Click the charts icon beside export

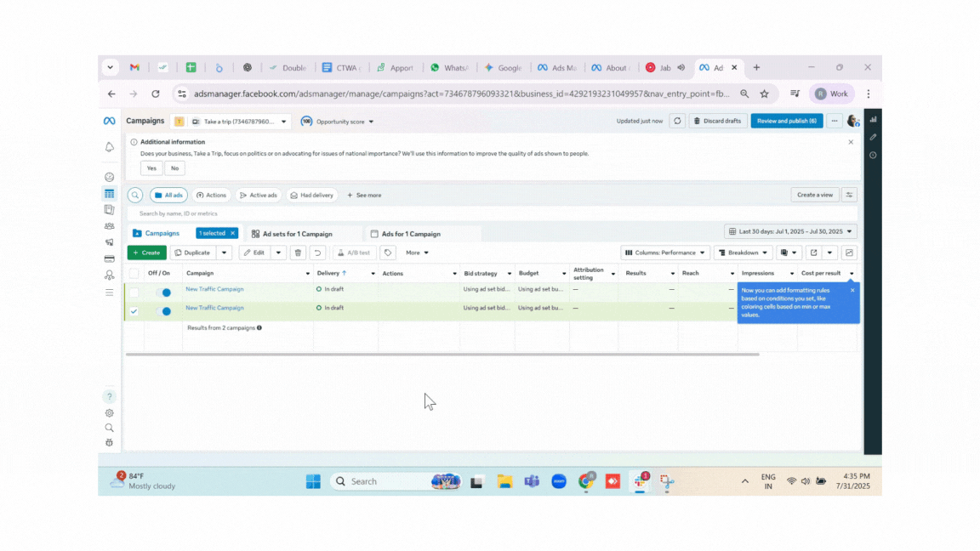point(849,253)
